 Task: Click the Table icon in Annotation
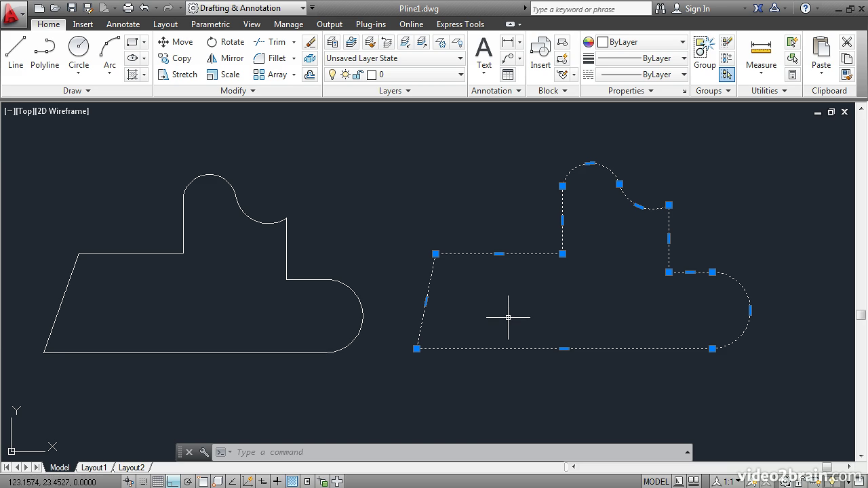point(508,75)
